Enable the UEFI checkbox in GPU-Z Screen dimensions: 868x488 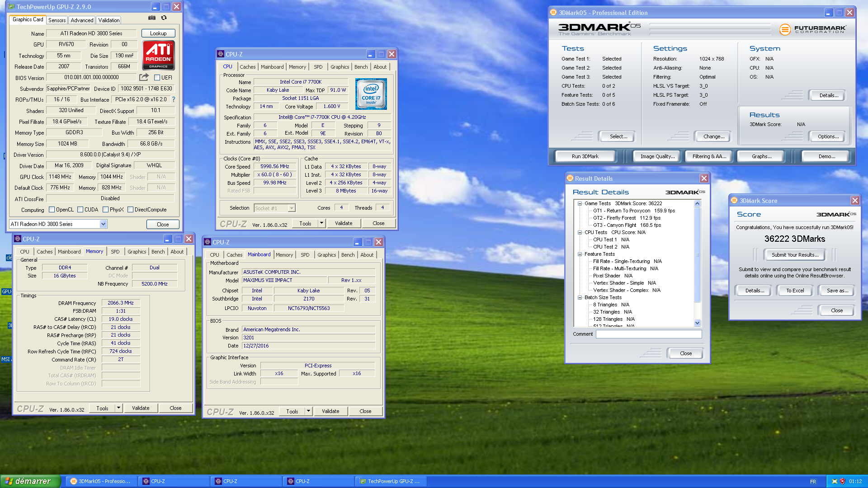[x=157, y=78]
